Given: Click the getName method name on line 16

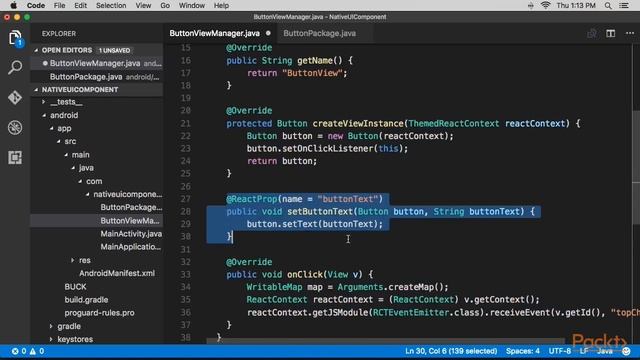Looking at the screenshot, I should [x=315, y=60].
